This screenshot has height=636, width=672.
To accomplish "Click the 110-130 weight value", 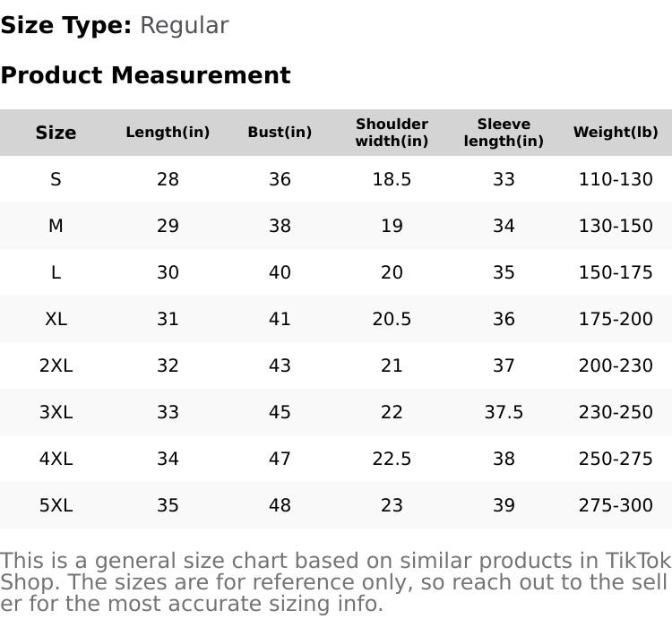I will pos(616,179).
